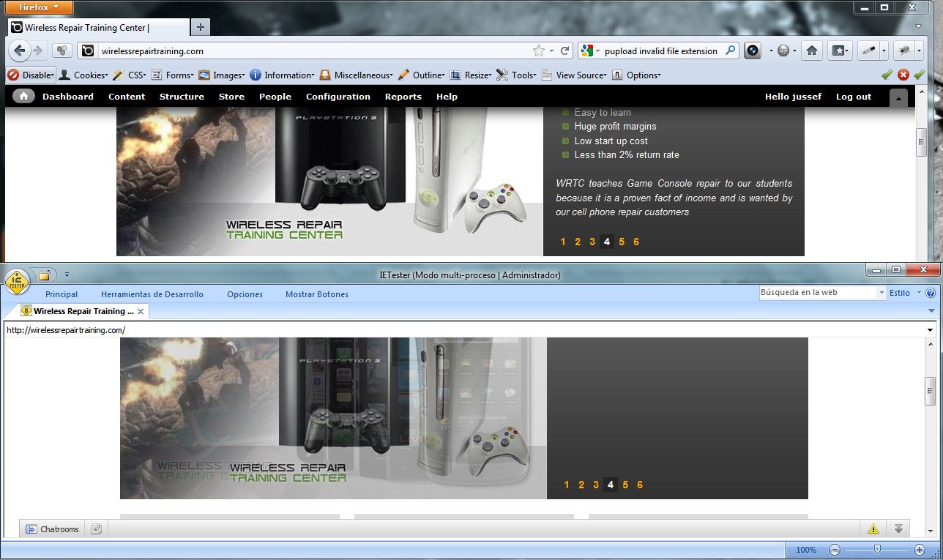This screenshot has width=943, height=560.
Task: Zoom in with the plus button in IETester
Action: (x=920, y=550)
